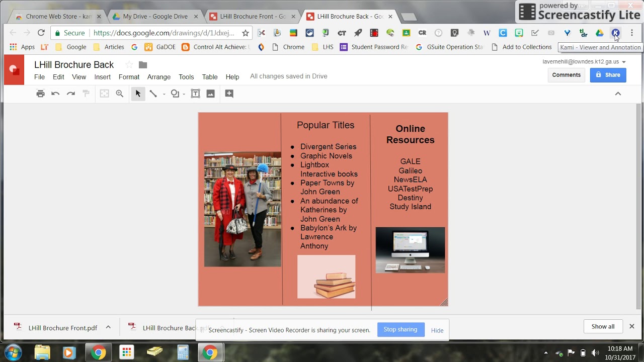Select the Paint format roller icon
The image size is (644, 362).
pyautogui.click(x=86, y=94)
